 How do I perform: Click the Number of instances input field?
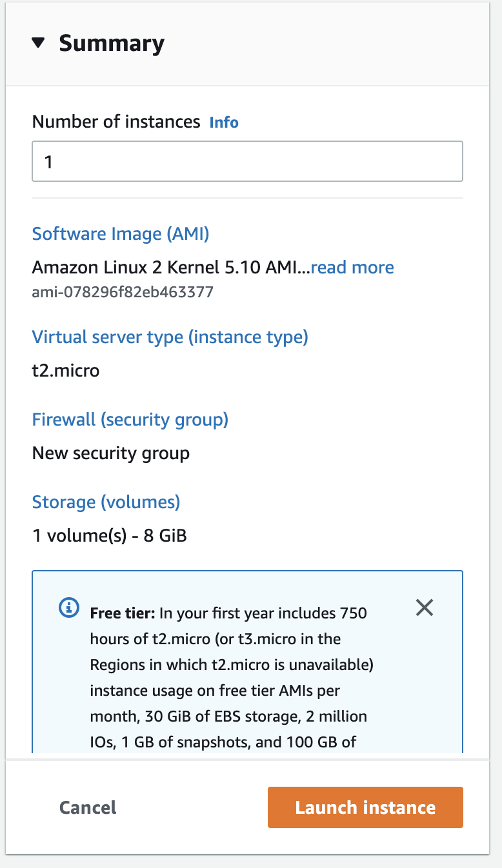247,161
